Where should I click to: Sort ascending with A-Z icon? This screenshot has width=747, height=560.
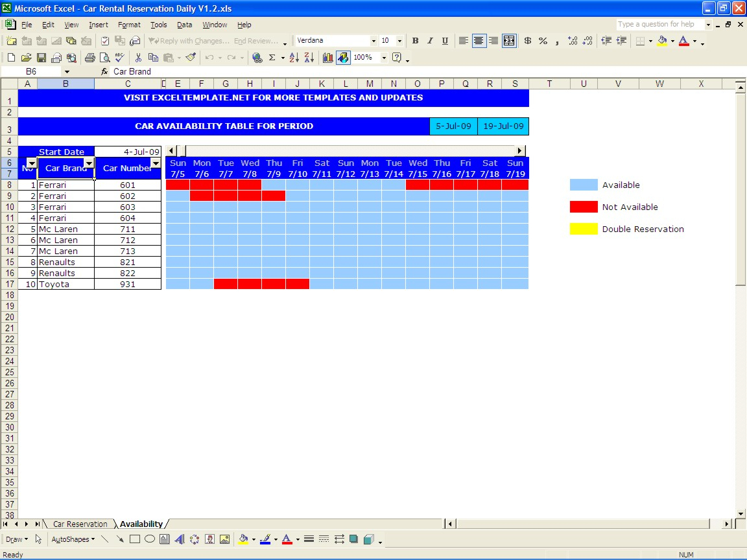[294, 58]
